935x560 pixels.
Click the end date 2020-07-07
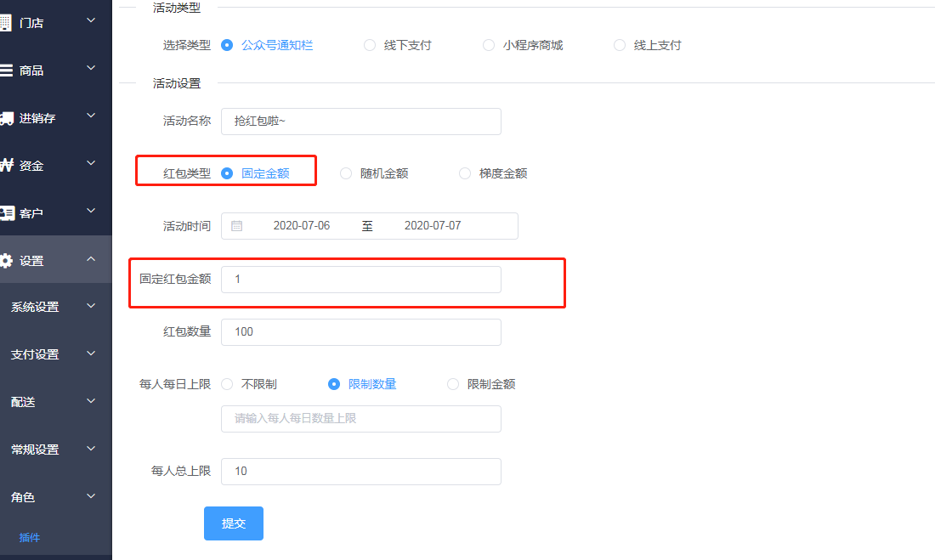433,226
